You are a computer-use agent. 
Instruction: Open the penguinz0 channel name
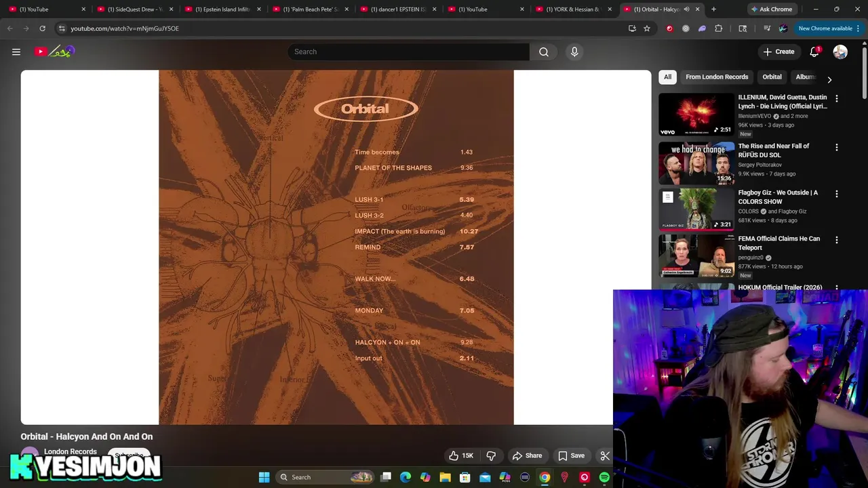(751, 258)
